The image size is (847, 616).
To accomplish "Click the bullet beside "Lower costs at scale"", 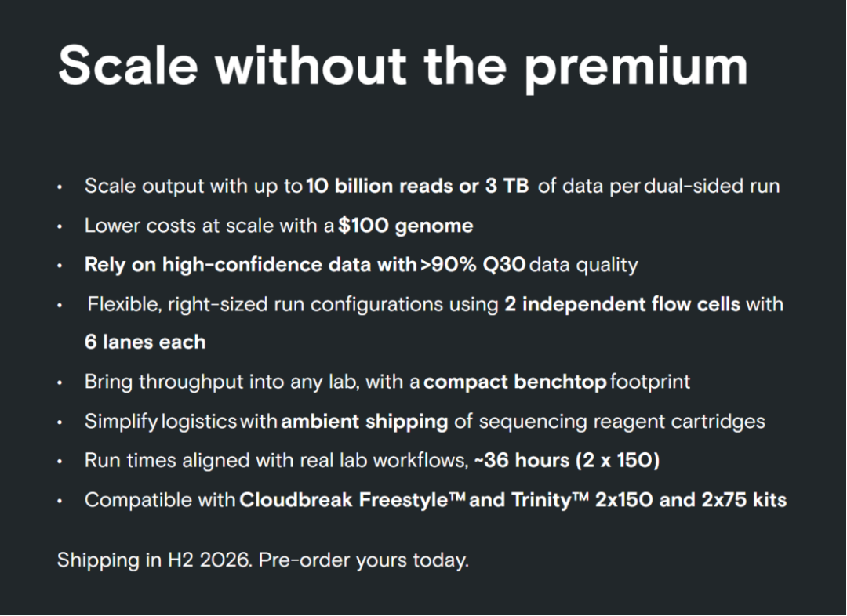I will tap(60, 227).
